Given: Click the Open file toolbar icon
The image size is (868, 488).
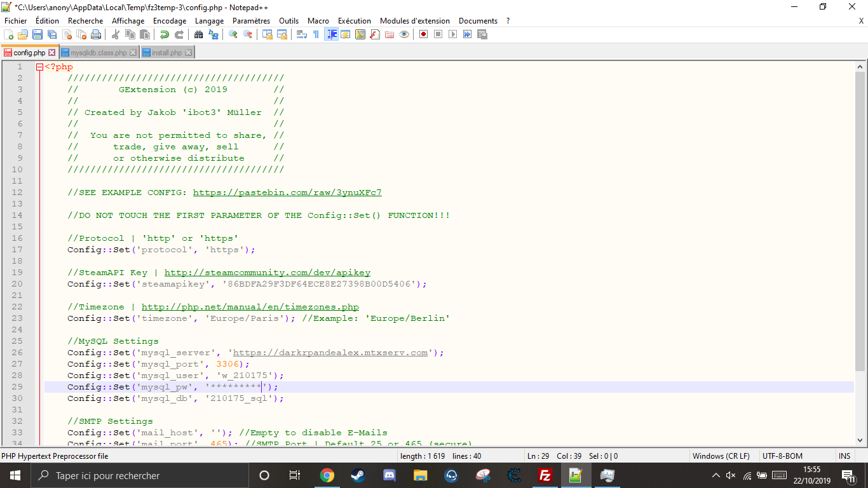Looking at the screenshot, I should coord(23,34).
